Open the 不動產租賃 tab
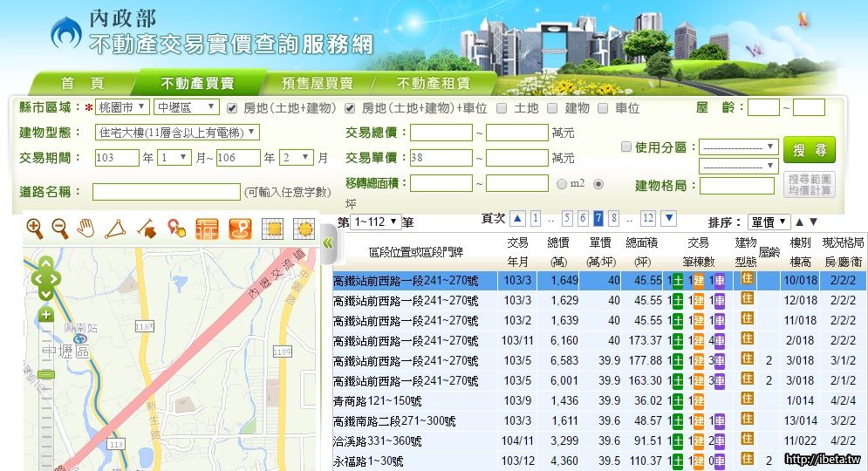The width and height of the screenshot is (868, 471). point(433,84)
